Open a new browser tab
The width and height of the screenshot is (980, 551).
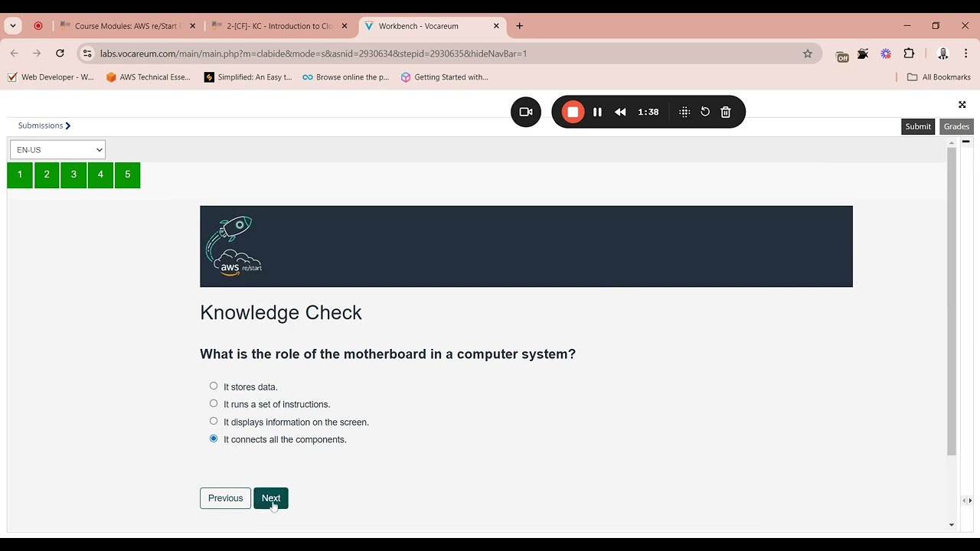519,26
